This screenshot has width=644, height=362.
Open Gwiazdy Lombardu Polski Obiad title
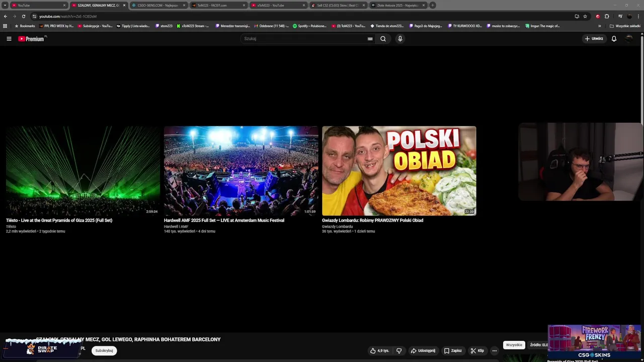372,220
